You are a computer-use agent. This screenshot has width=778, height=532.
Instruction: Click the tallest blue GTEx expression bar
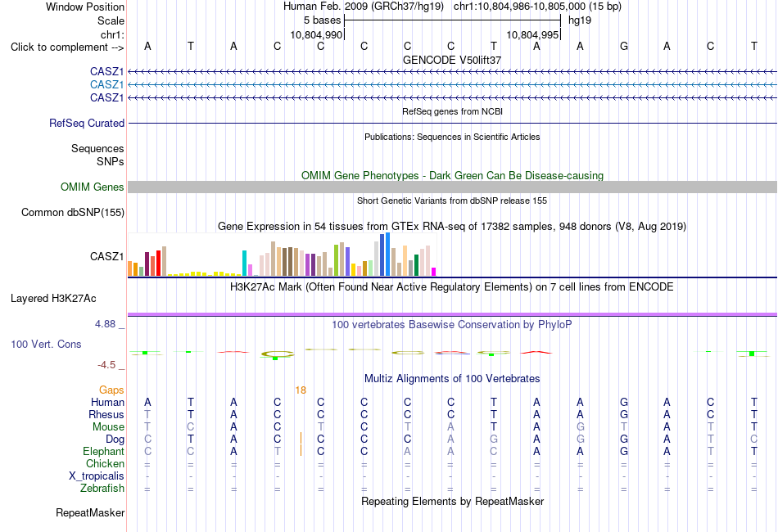tap(387, 255)
